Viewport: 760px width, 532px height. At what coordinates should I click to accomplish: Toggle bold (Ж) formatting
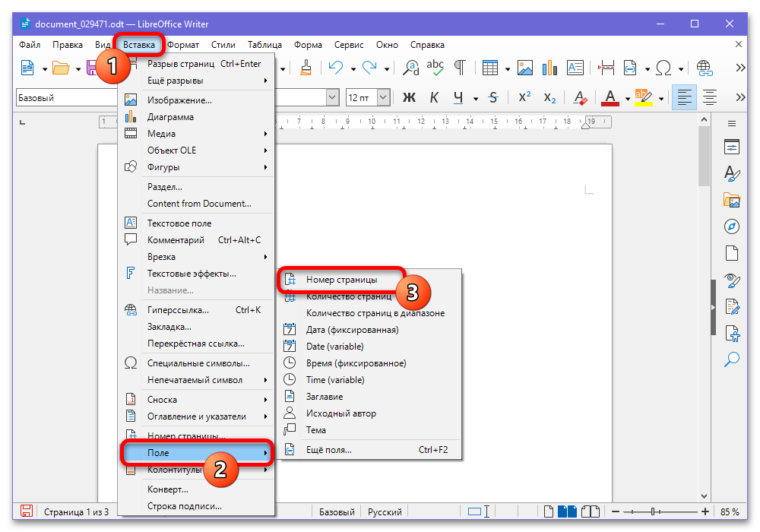pyautogui.click(x=409, y=98)
